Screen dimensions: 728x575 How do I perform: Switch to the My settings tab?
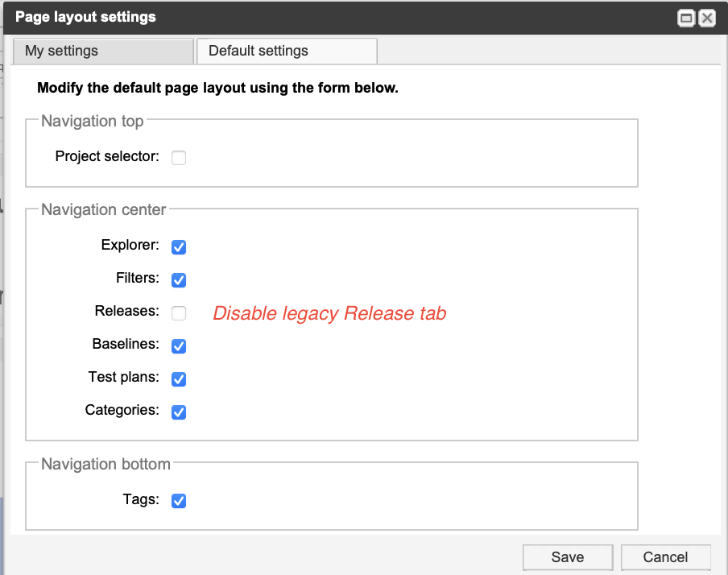(x=103, y=51)
